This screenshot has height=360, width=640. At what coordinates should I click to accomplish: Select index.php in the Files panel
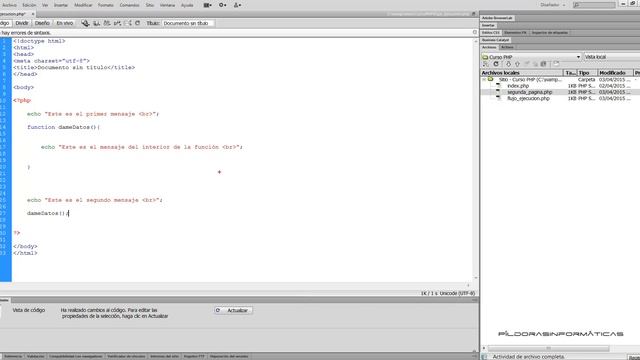pos(518,86)
